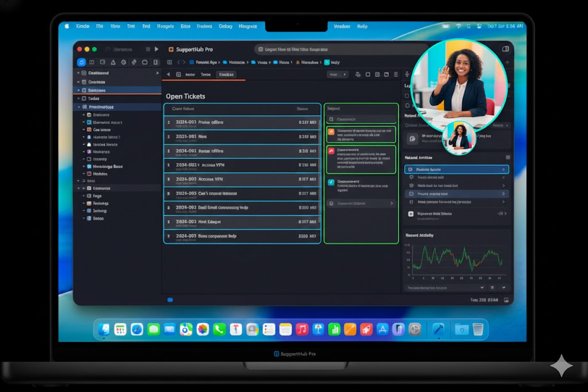
Task: Open Safari from the Dock
Action: 137,329
